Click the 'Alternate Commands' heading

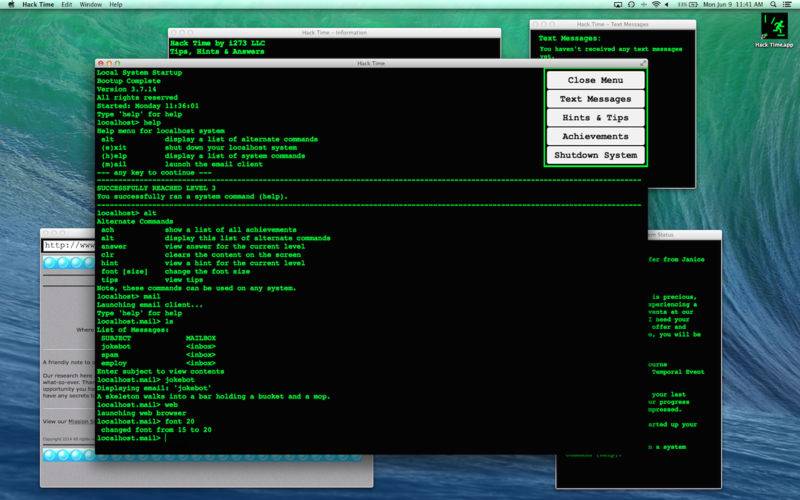135,221
